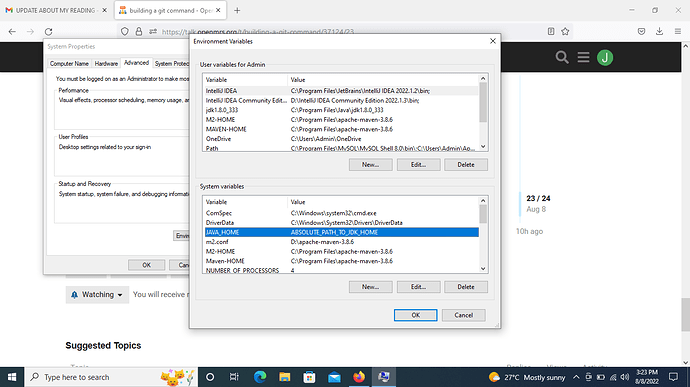
Task: Click the volume speaker tray icon
Action: (x=625, y=377)
